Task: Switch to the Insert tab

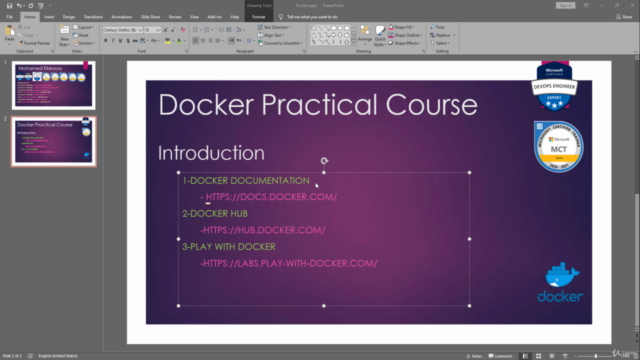Action: pos(49,17)
